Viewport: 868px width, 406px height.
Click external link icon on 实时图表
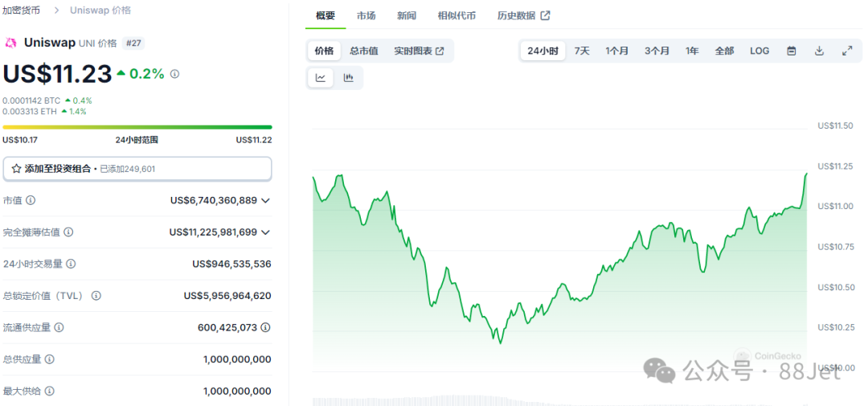click(440, 51)
